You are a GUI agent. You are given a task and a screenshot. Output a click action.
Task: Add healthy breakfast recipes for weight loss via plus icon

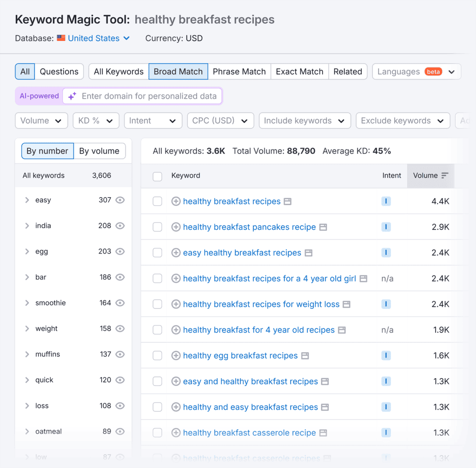click(x=176, y=304)
